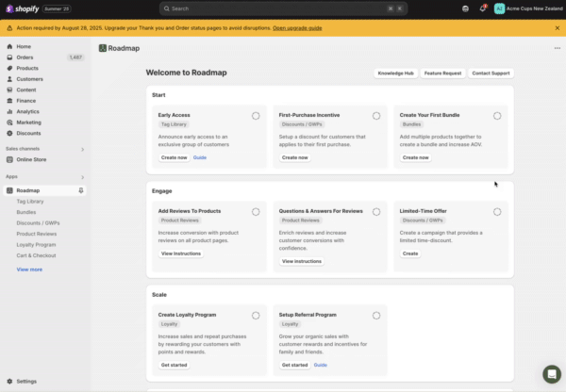The height and width of the screenshot is (392, 566).
Task: Open Product Reviews under Roadmap
Action: (37, 233)
